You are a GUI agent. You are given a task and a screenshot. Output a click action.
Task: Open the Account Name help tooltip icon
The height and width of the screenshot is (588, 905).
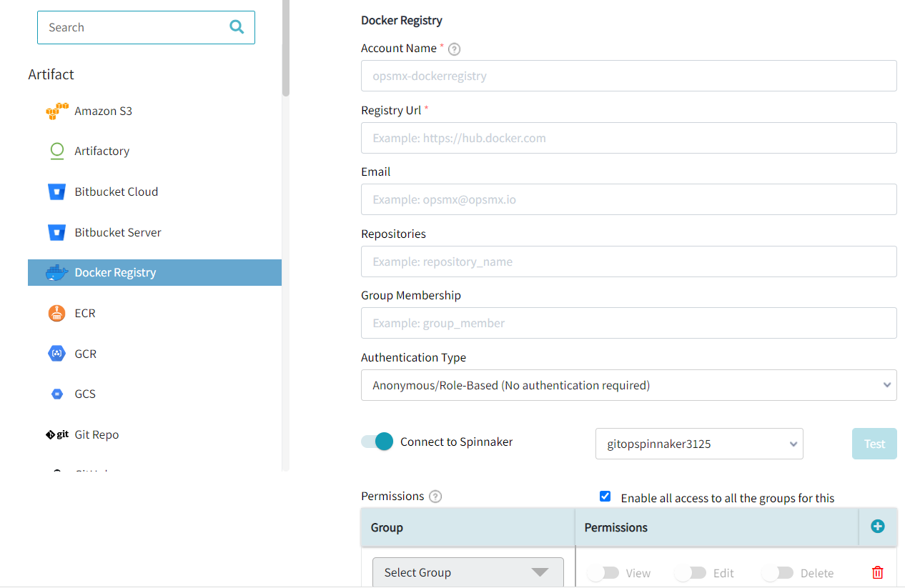(454, 49)
